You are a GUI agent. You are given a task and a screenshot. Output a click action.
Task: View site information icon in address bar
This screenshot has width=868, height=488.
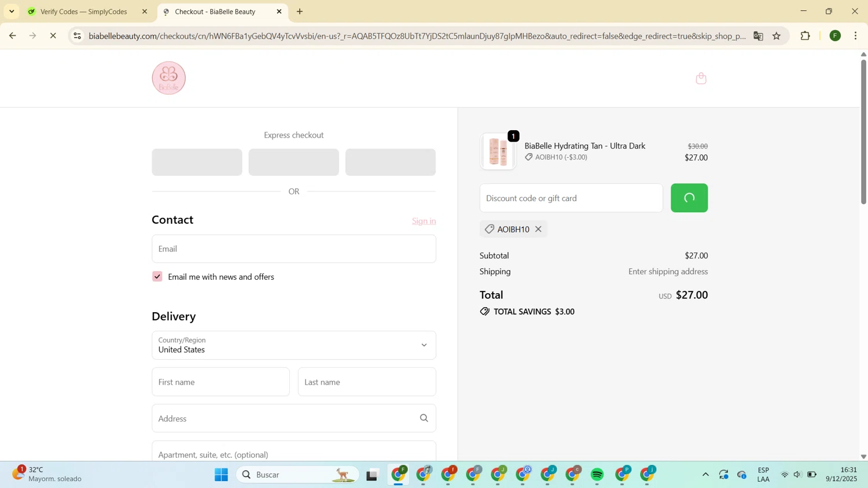77,36
